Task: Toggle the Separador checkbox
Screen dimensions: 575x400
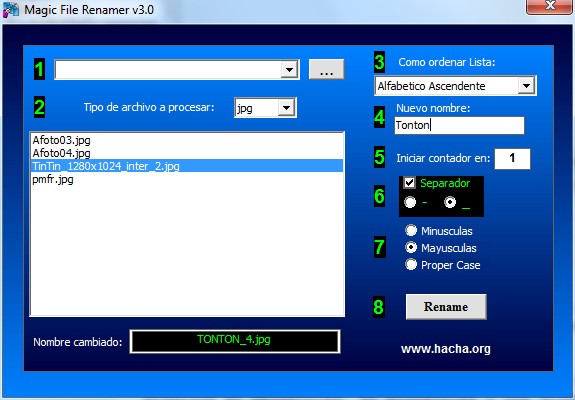Action: [409, 183]
